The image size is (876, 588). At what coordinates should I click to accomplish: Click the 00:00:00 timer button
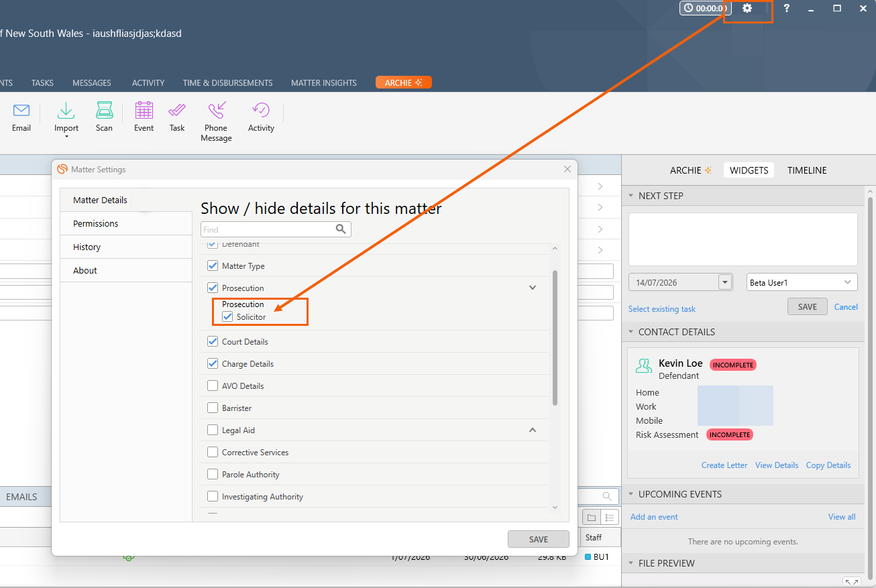click(706, 9)
